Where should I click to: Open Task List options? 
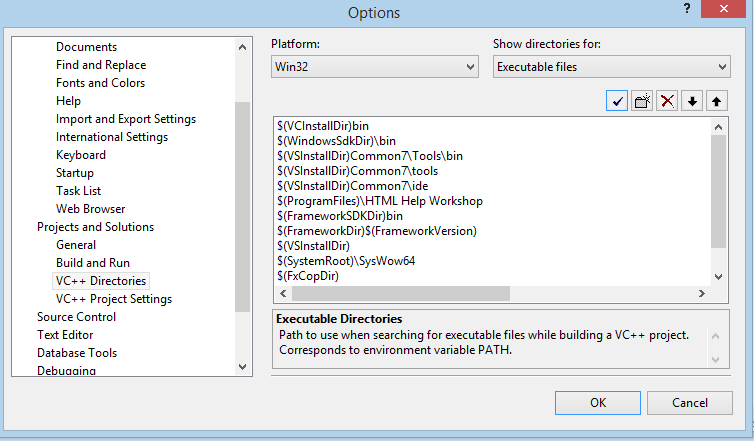(x=78, y=191)
